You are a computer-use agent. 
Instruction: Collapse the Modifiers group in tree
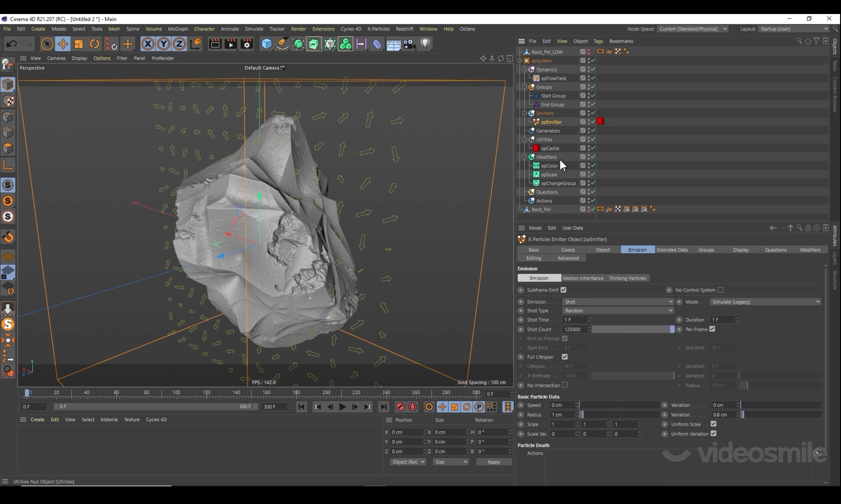pyautogui.click(x=524, y=157)
